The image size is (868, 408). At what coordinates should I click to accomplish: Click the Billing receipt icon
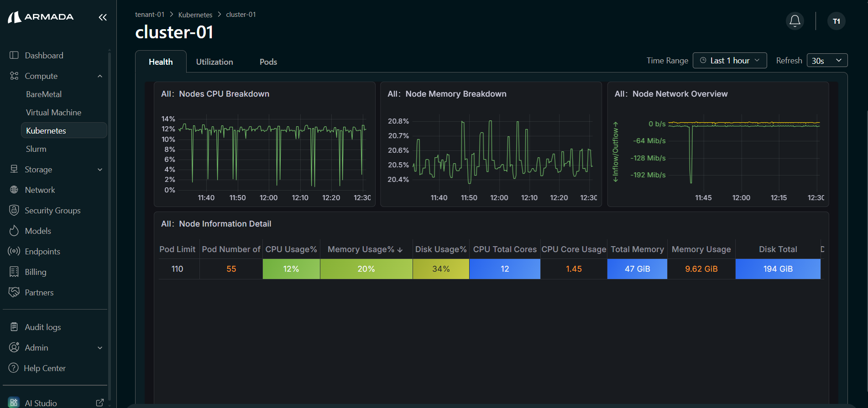[14, 272]
